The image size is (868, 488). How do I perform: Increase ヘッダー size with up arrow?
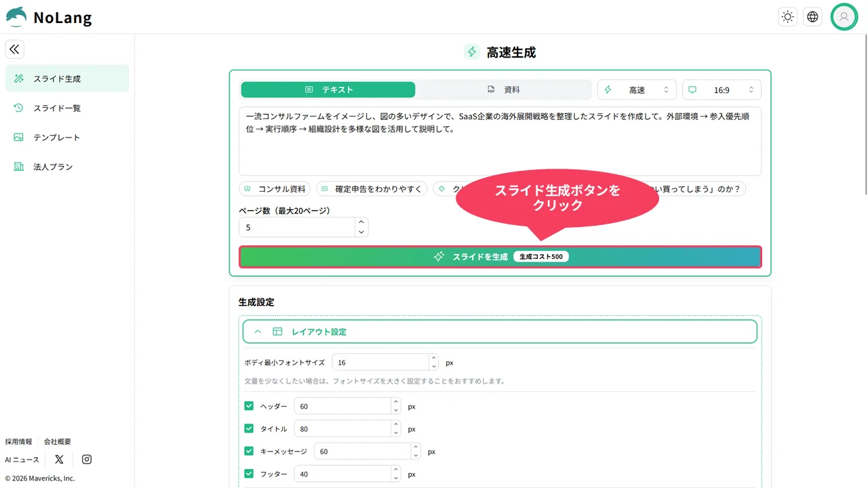[x=396, y=402]
